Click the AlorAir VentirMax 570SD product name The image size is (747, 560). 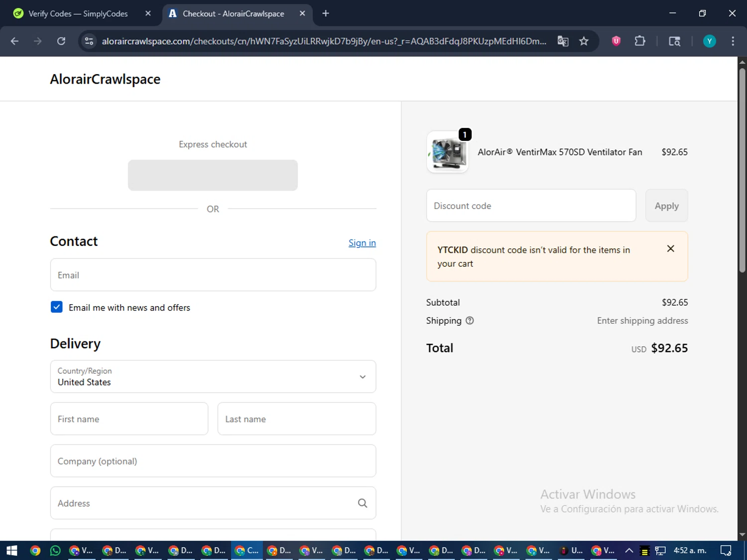(x=560, y=152)
